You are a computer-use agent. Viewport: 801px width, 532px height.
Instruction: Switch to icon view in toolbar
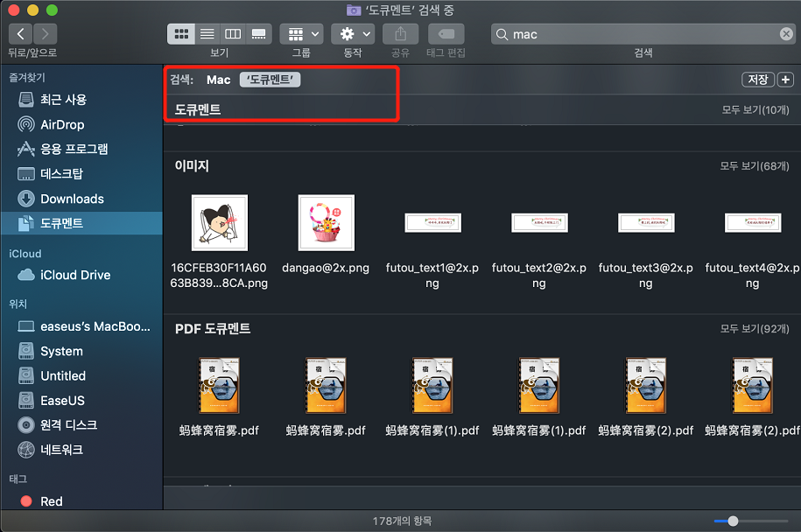point(182,34)
